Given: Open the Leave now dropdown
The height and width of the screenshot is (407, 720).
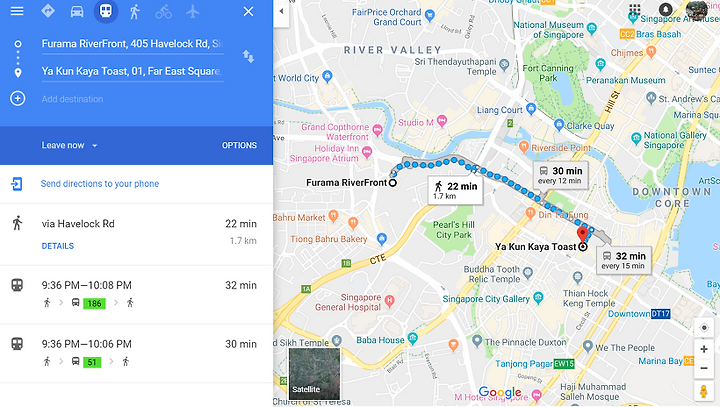Looking at the screenshot, I should point(69,145).
